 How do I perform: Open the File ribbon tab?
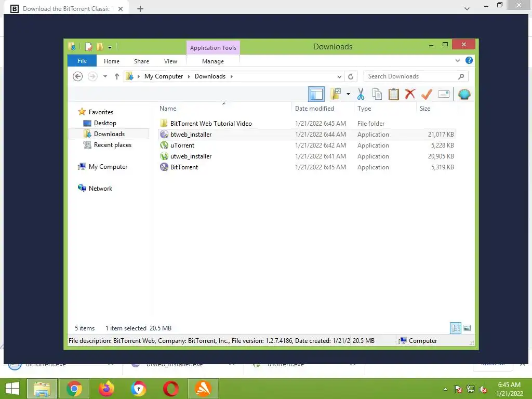click(82, 61)
